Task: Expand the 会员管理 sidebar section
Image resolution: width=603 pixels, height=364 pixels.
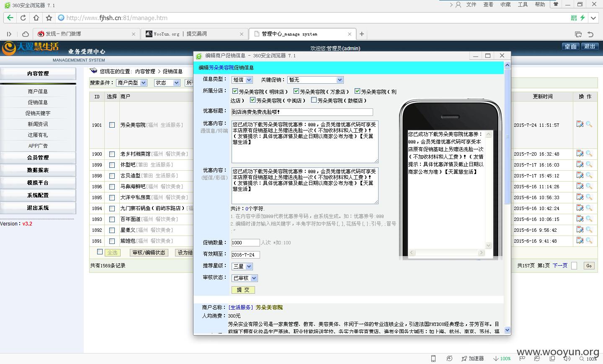Action: point(38,157)
